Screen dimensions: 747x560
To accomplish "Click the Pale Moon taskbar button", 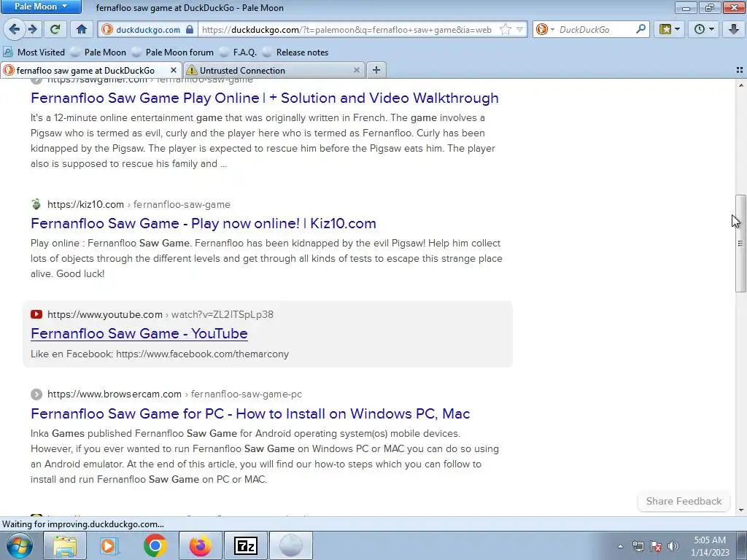I will tap(290, 545).
